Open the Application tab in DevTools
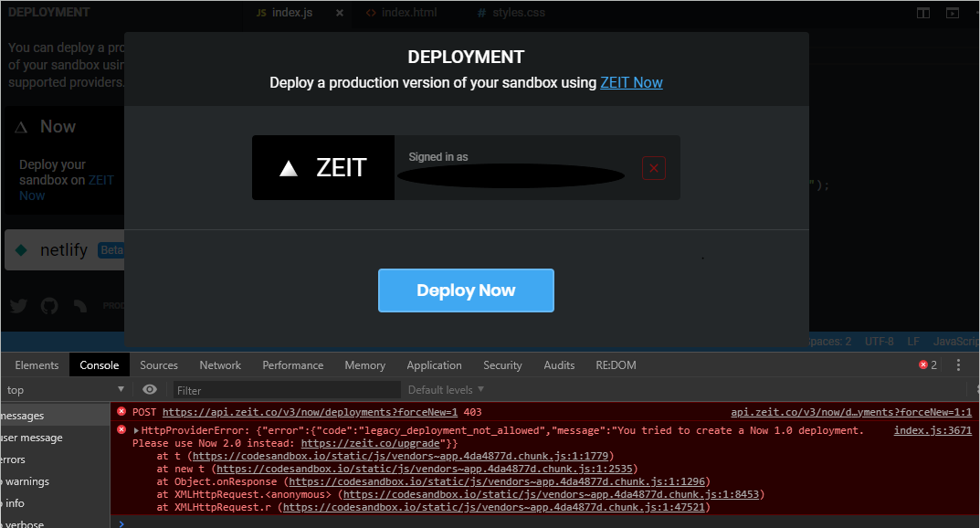Image resolution: width=980 pixels, height=528 pixels. coord(435,364)
